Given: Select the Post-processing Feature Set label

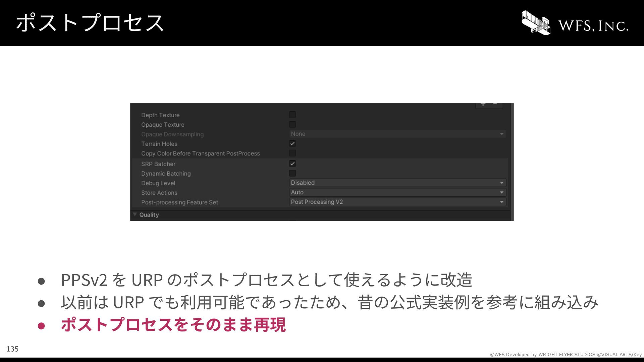Looking at the screenshot, I should point(179,202).
